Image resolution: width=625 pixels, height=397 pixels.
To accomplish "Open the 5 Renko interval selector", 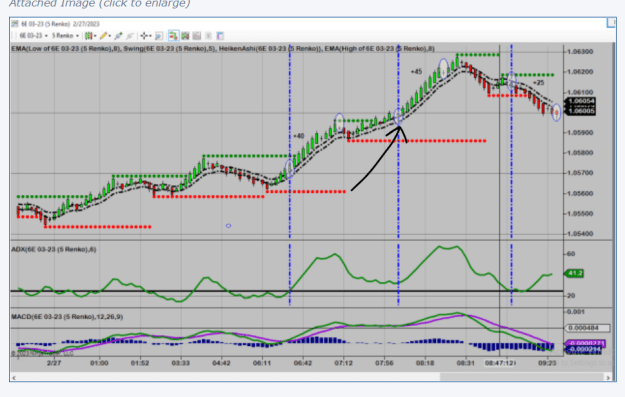I will tap(65, 36).
